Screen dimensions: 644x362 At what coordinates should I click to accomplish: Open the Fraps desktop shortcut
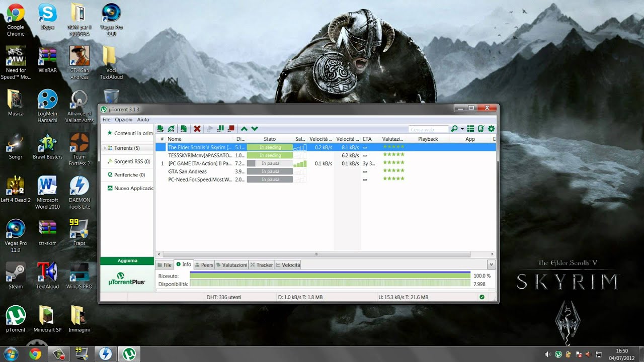click(x=79, y=233)
